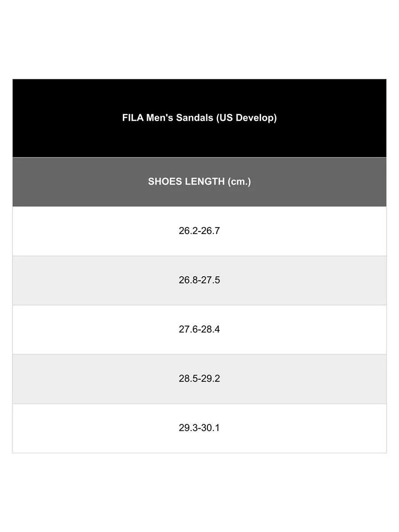The image size is (399, 532).
Task: Select the word Sandals in the title
Action: (195, 118)
